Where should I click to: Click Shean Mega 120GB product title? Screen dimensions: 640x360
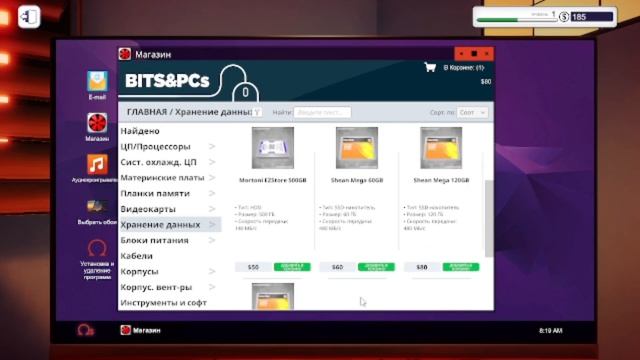(x=441, y=180)
